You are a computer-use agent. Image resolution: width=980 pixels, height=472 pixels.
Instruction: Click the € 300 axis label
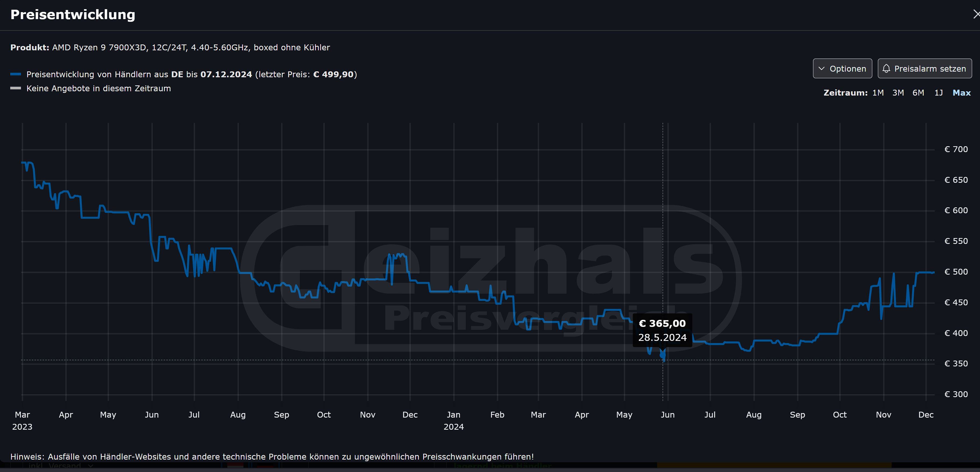coord(956,394)
